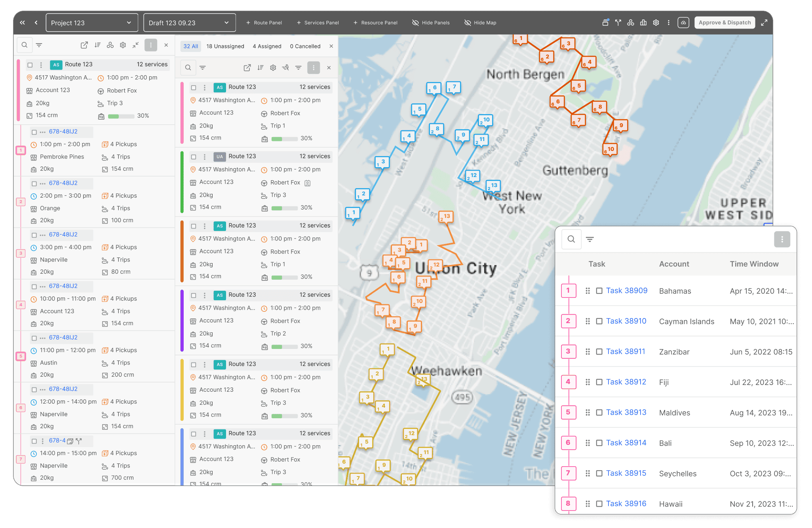Screen dimensions: 812x528
Task: Close the status filter tab bar
Action: click(x=331, y=46)
